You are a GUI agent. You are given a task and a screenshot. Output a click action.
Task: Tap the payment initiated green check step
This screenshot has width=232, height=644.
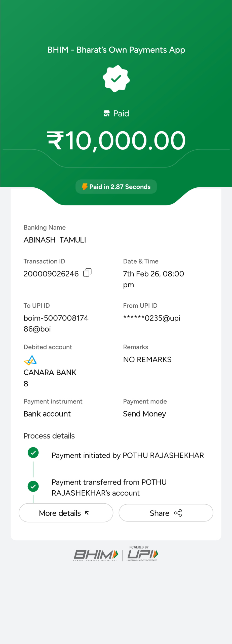pyautogui.click(x=33, y=453)
